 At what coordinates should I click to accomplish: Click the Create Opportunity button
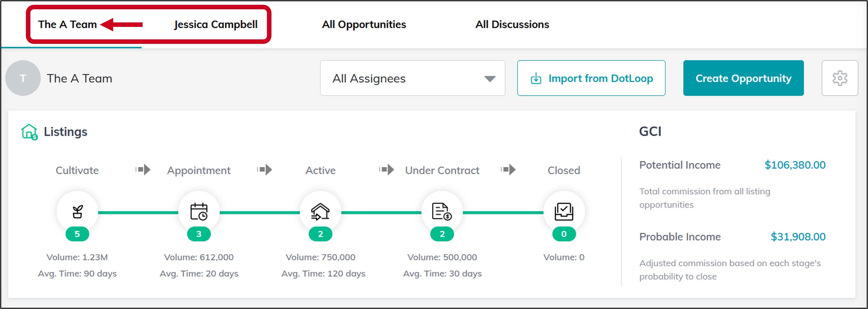[x=743, y=78]
